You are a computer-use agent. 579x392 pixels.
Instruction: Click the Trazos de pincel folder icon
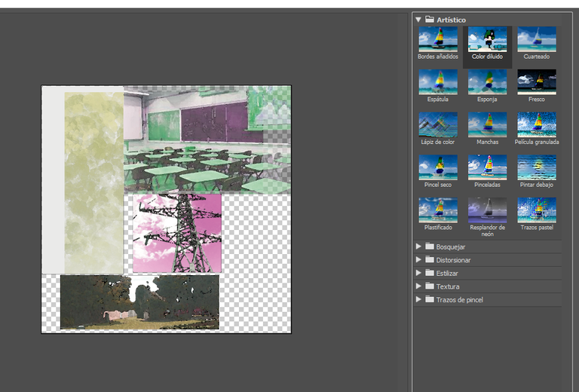coord(430,299)
